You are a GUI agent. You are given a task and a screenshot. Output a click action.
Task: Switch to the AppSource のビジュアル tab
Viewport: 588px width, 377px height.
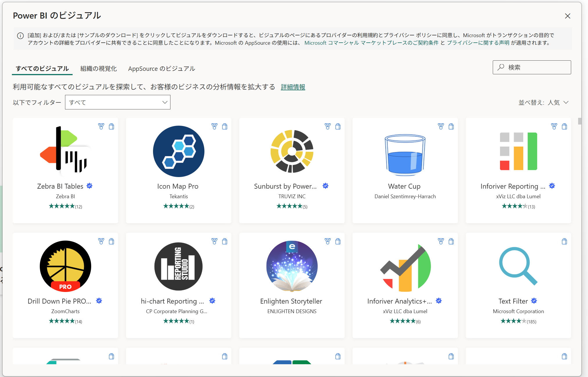point(161,68)
